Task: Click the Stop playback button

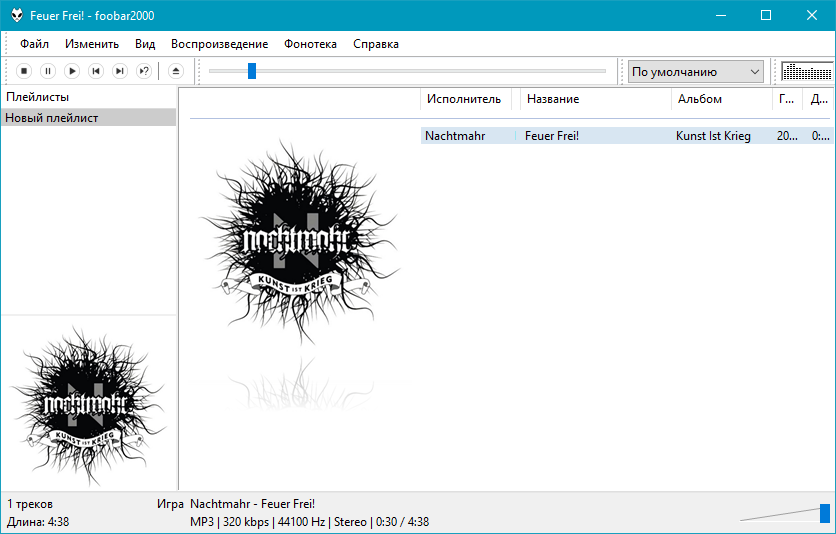Action: click(24, 71)
